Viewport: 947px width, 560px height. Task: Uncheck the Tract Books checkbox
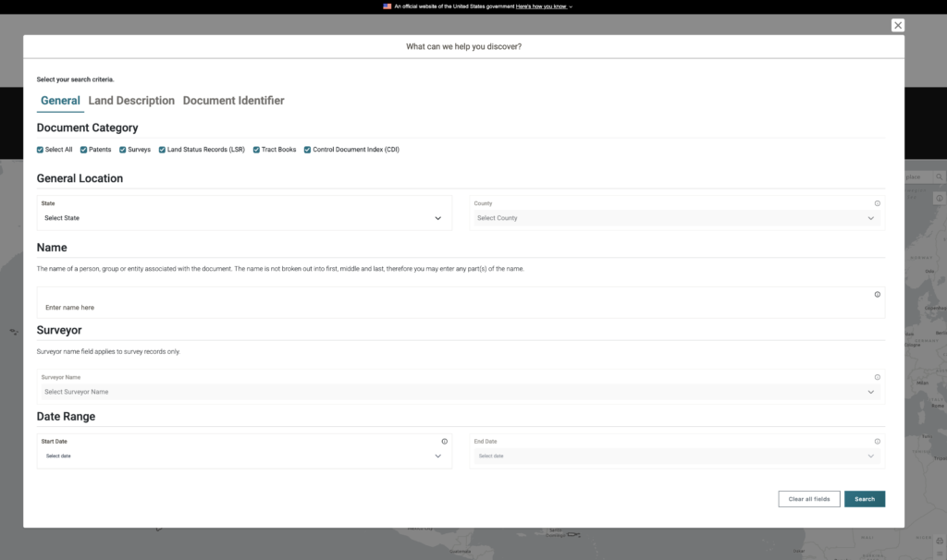coord(256,150)
